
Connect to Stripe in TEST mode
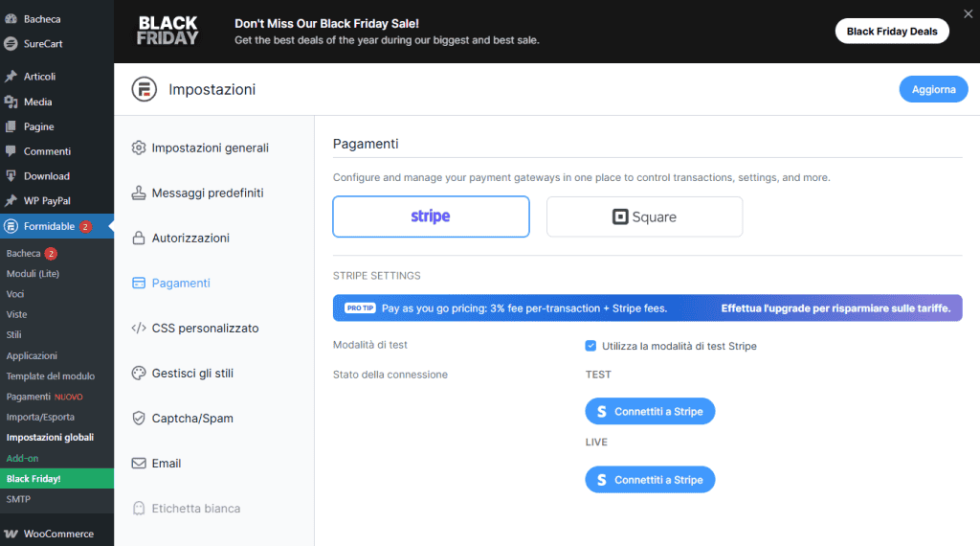coord(650,412)
